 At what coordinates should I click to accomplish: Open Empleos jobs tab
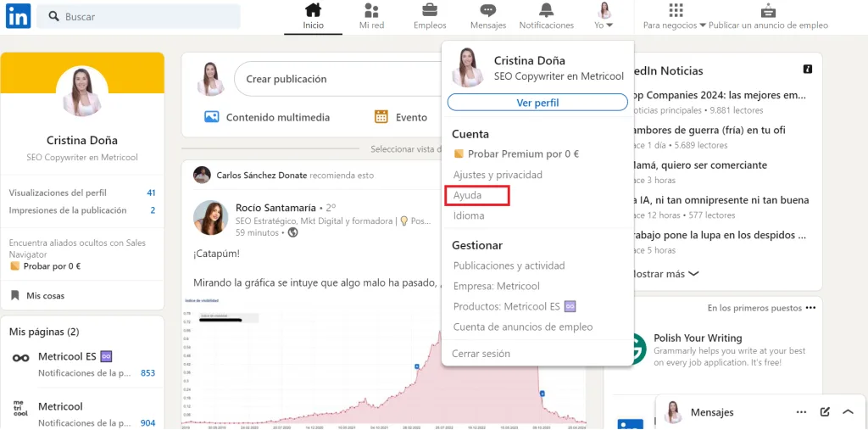pyautogui.click(x=430, y=17)
